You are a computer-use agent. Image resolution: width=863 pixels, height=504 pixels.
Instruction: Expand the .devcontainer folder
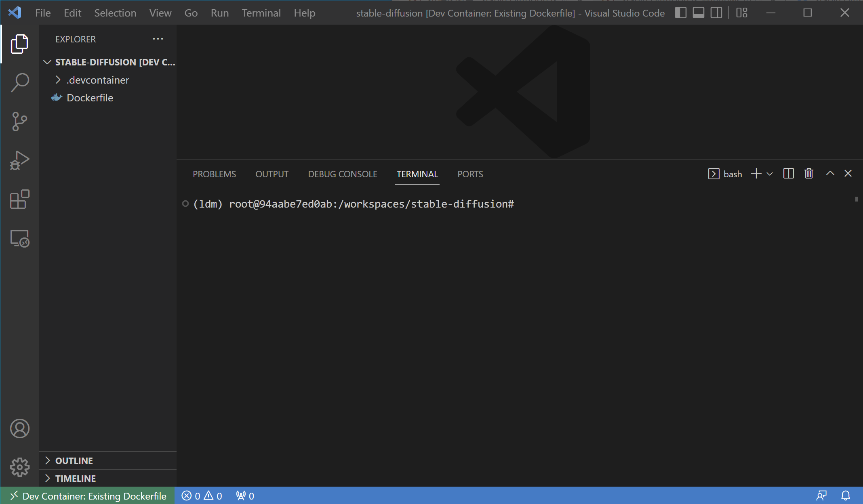pos(98,80)
